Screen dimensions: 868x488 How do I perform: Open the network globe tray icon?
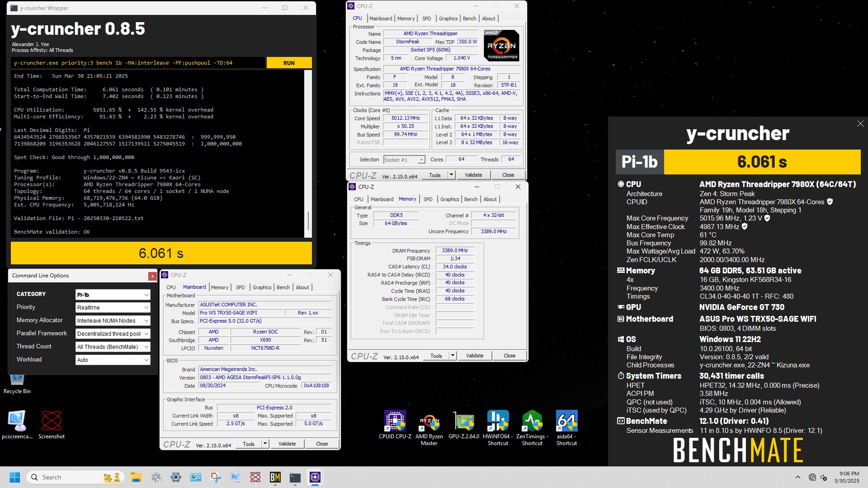(x=812, y=477)
